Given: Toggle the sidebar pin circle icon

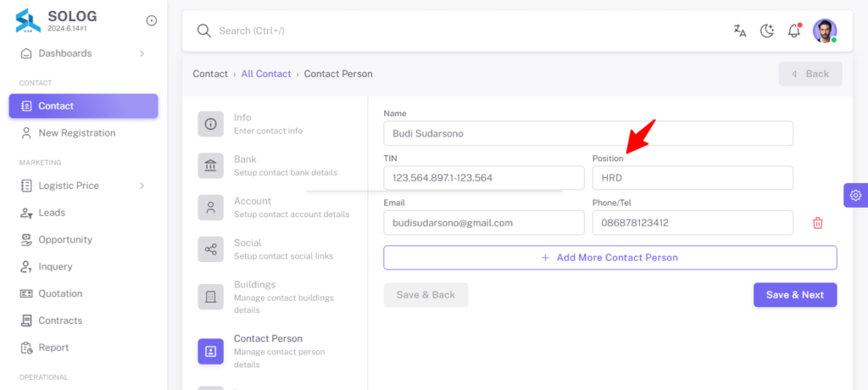Looking at the screenshot, I should [151, 20].
